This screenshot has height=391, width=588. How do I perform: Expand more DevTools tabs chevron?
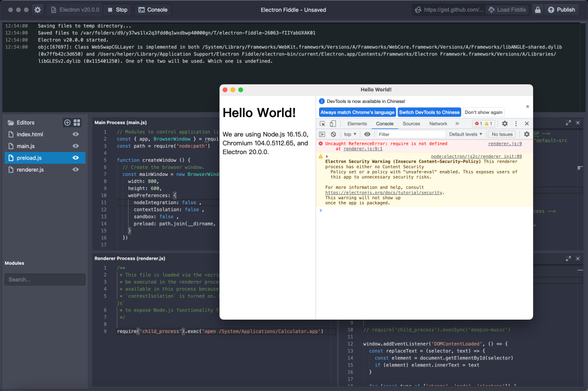pos(457,124)
